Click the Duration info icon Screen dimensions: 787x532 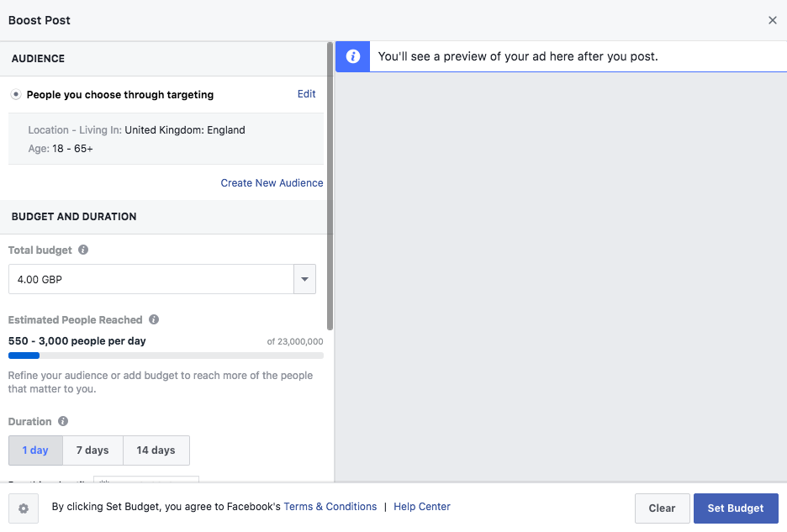tap(63, 421)
